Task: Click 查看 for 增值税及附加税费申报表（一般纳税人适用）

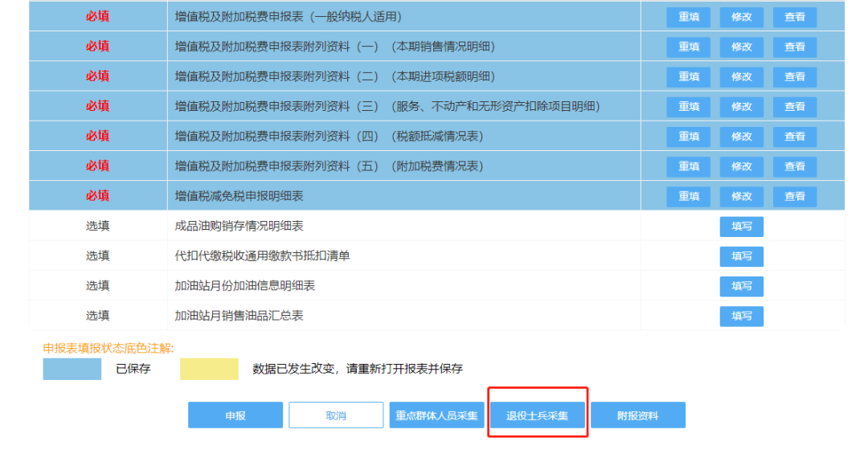Action: coord(794,17)
